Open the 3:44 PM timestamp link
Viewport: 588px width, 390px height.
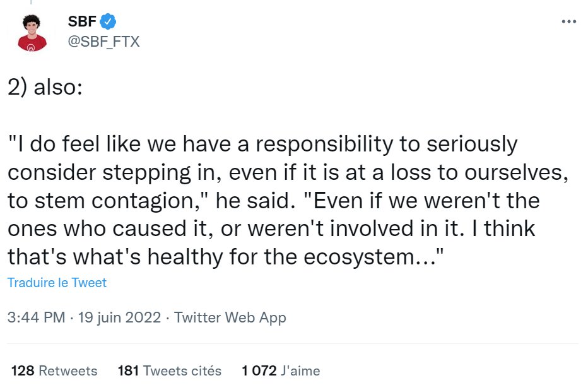pyautogui.click(x=36, y=317)
